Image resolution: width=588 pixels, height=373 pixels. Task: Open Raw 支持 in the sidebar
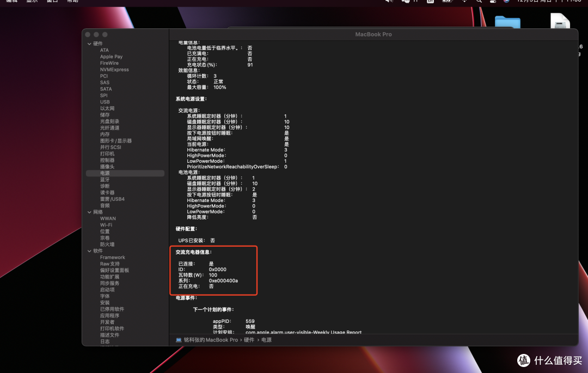pyautogui.click(x=109, y=264)
